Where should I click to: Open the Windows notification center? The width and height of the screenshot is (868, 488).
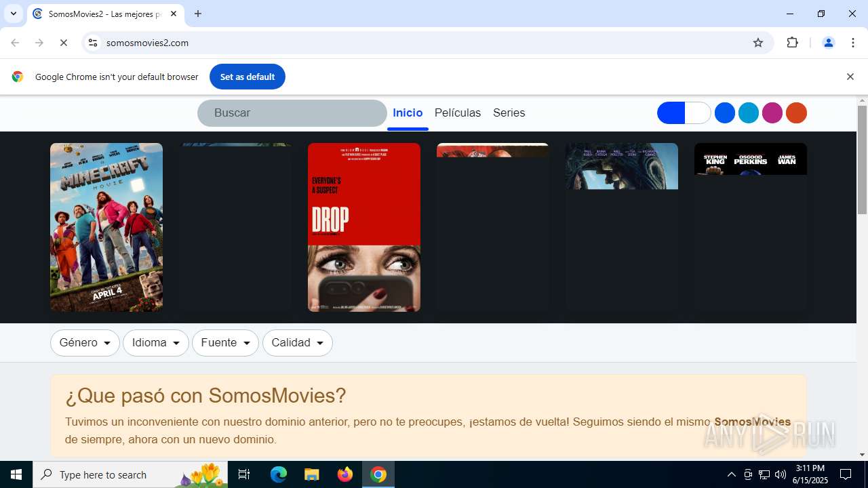coord(846,474)
